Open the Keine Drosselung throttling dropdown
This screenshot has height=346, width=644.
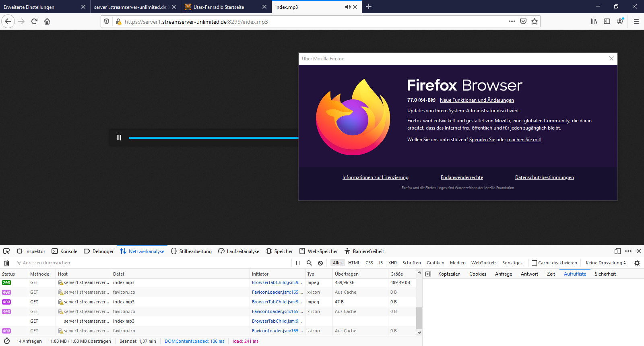[x=606, y=263]
